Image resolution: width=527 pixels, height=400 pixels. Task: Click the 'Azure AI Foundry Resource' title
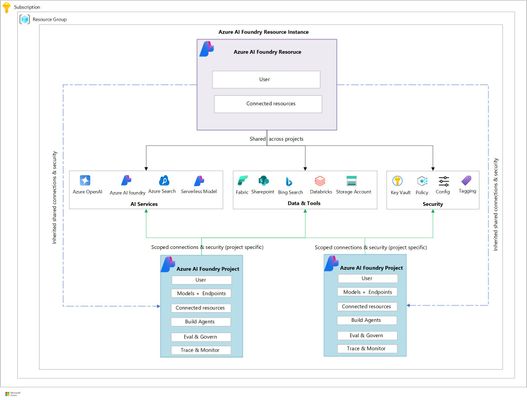tap(267, 52)
